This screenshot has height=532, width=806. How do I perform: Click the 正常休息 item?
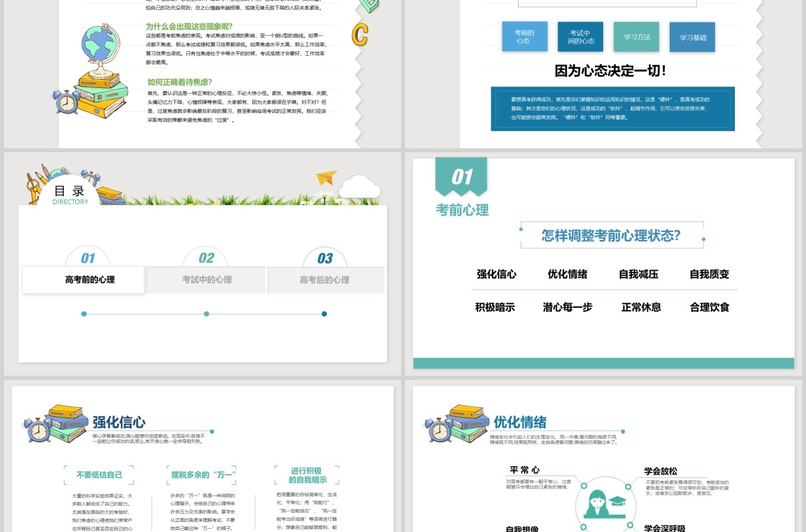tap(641, 307)
